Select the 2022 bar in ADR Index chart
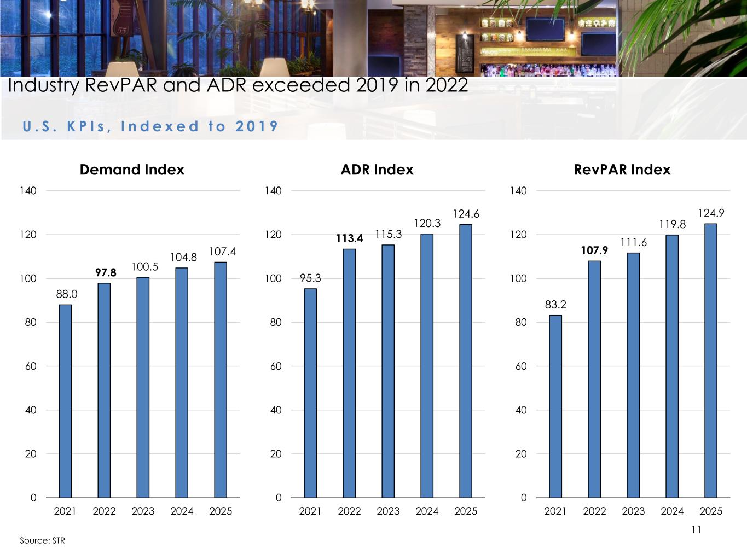This screenshot has height=560, width=747. pyautogui.click(x=349, y=373)
